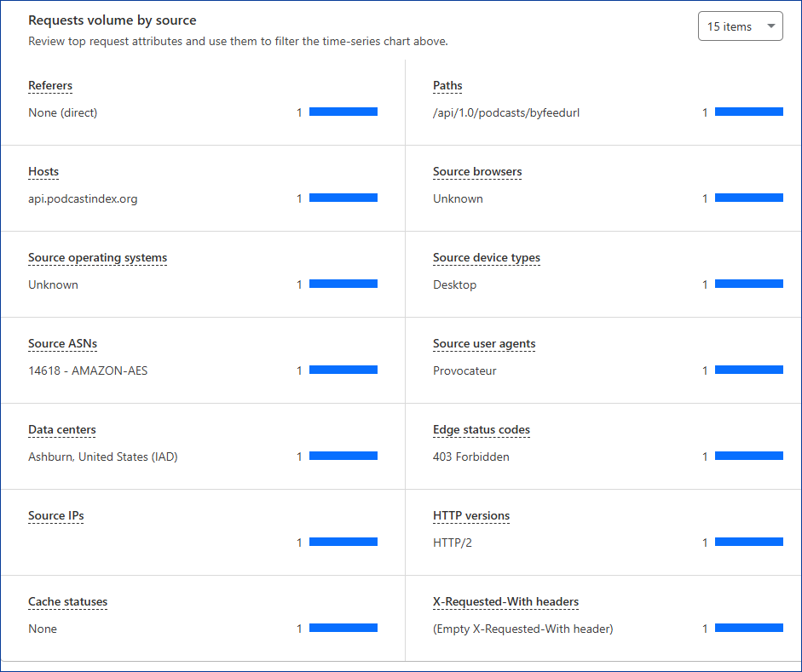Select the Provocateur user agent
Image resolution: width=802 pixels, height=672 pixels.
tap(464, 370)
